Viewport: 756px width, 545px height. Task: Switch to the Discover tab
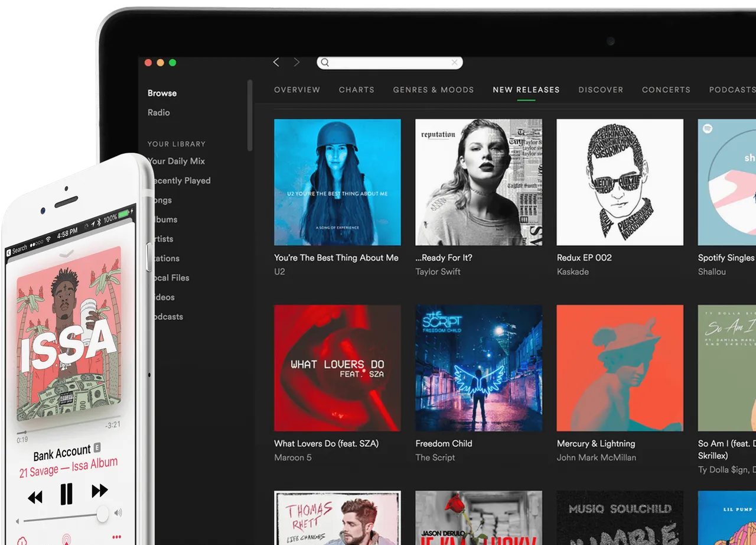point(601,90)
